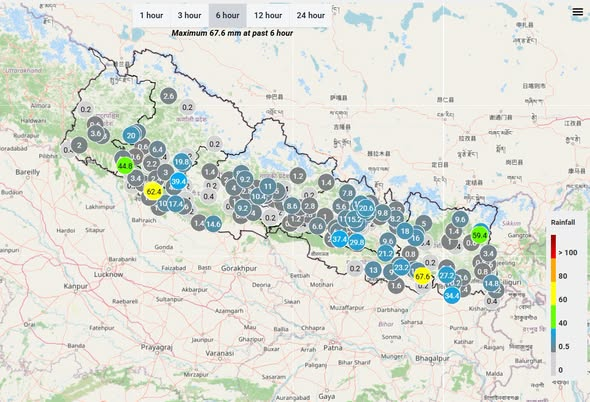Select the 3 hour tab
590x402 pixels.
(189, 15)
